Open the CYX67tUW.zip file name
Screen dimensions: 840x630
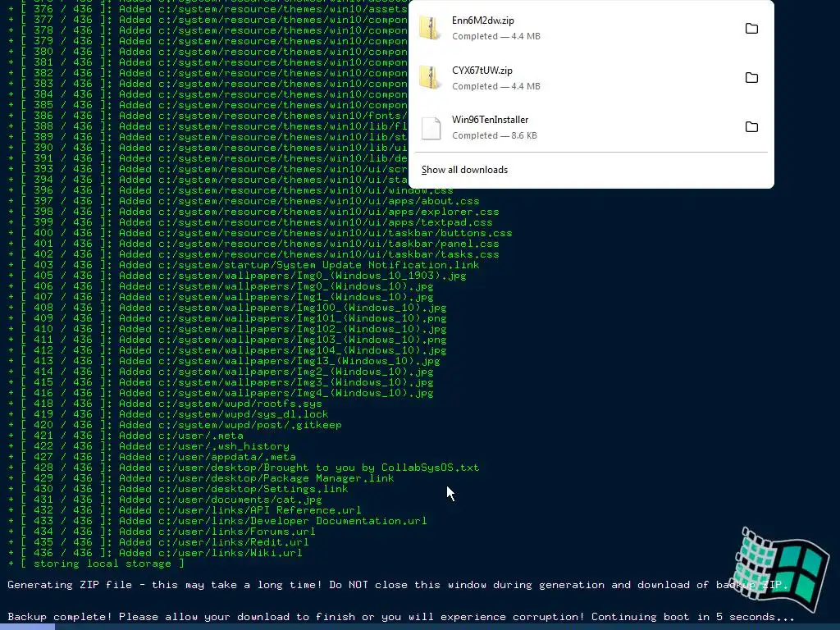482,71
